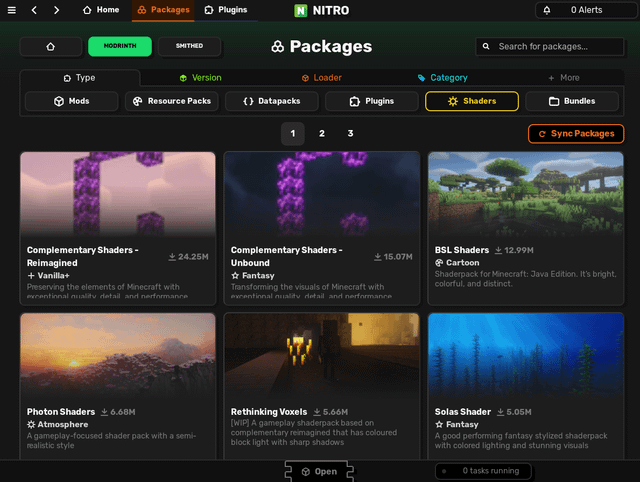
Task: Expand the Loader filter
Action: pyautogui.click(x=321, y=77)
